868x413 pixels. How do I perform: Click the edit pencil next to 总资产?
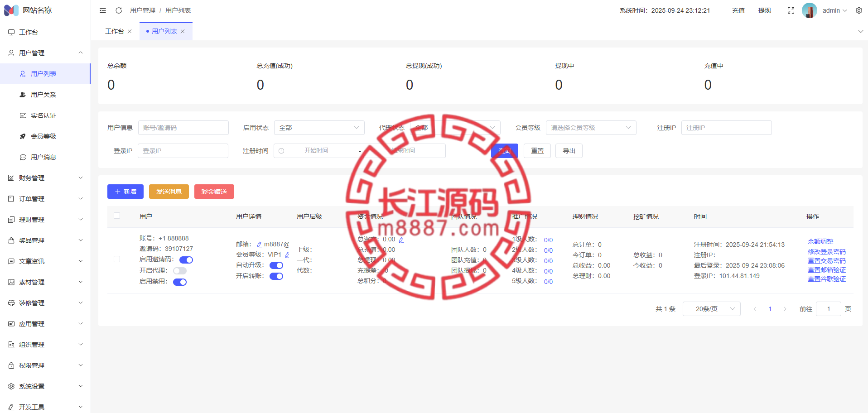click(x=401, y=240)
